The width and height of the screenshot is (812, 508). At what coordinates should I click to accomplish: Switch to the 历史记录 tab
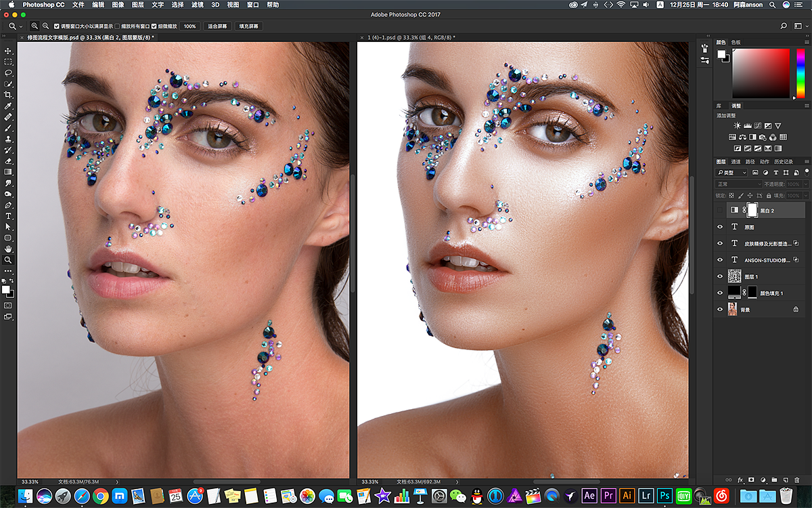point(784,162)
